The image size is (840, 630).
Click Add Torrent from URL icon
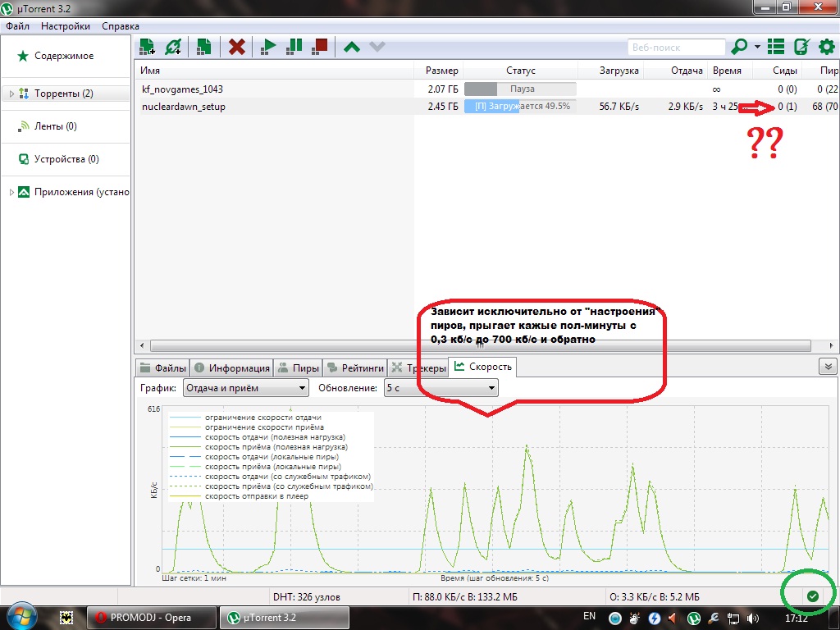(173, 47)
